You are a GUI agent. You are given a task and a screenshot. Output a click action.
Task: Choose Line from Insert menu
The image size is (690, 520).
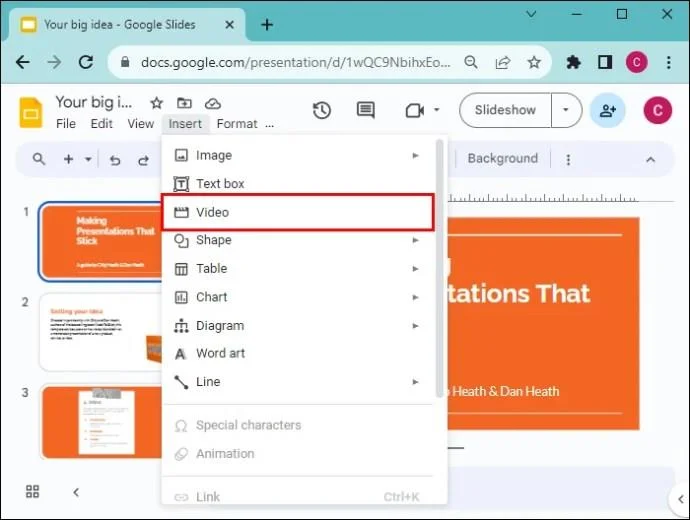pyautogui.click(x=297, y=382)
